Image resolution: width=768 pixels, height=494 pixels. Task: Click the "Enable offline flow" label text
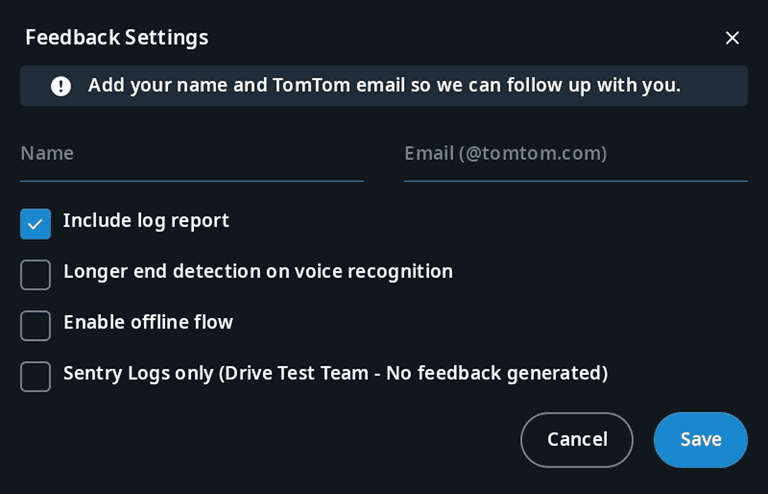tap(148, 323)
